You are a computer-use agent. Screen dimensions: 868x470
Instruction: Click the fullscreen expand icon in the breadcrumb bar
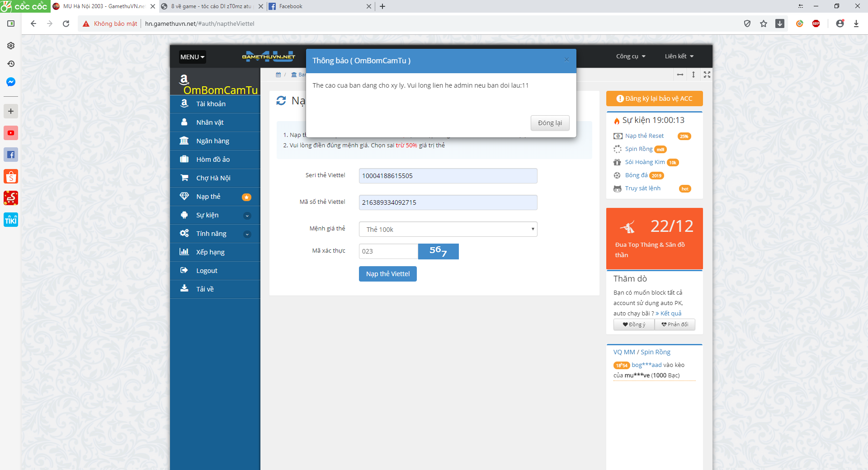click(x=707, y=75)
